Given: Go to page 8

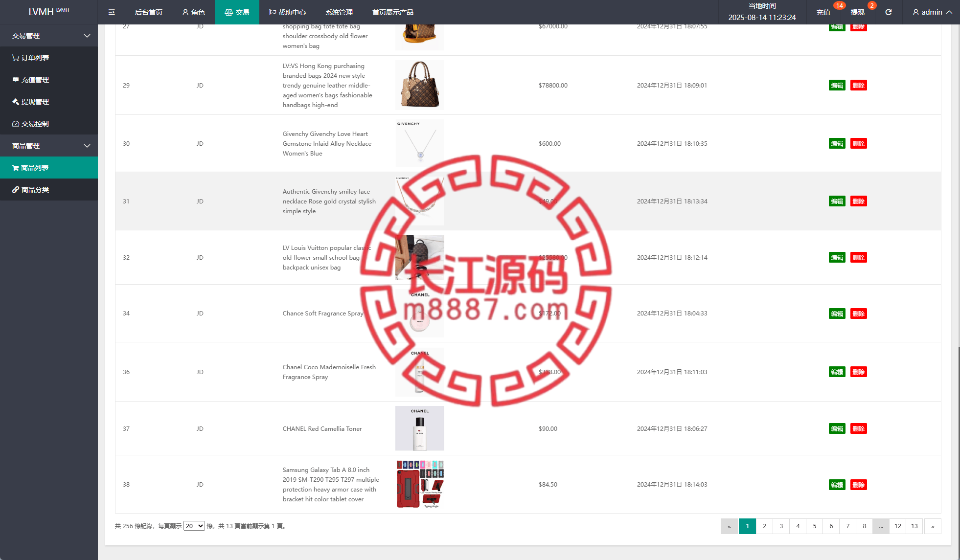Looking at the screenshot, I should [x=865, y=526].
